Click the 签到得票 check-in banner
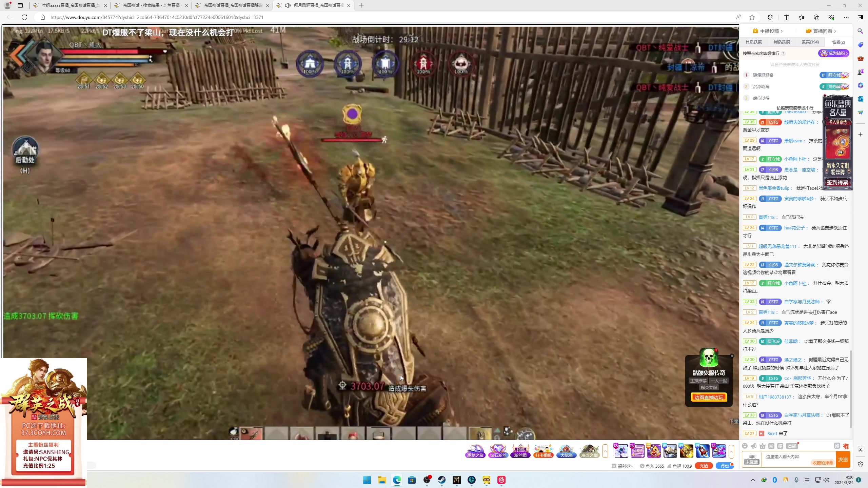Viewport: 868px width, 488px height. point(837,183)
